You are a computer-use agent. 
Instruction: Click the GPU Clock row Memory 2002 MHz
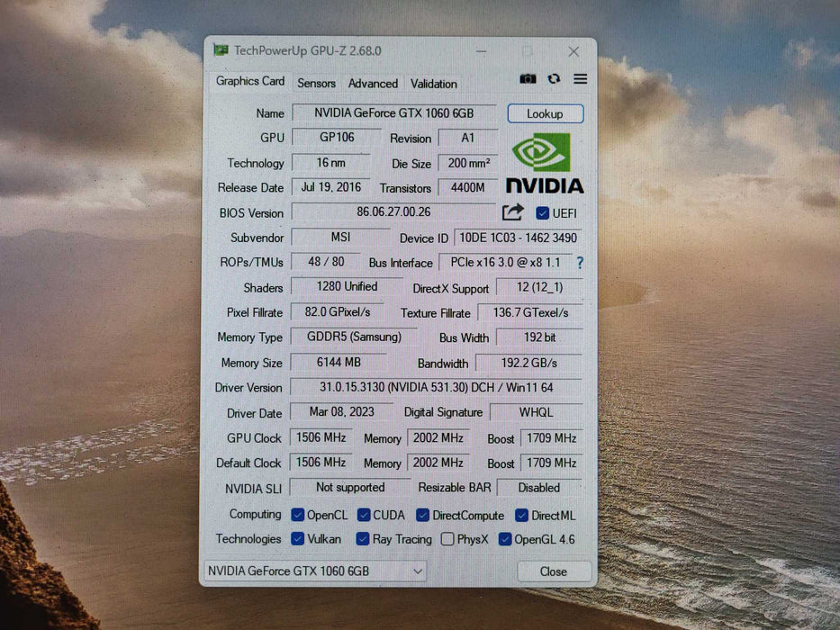[438, 437]
